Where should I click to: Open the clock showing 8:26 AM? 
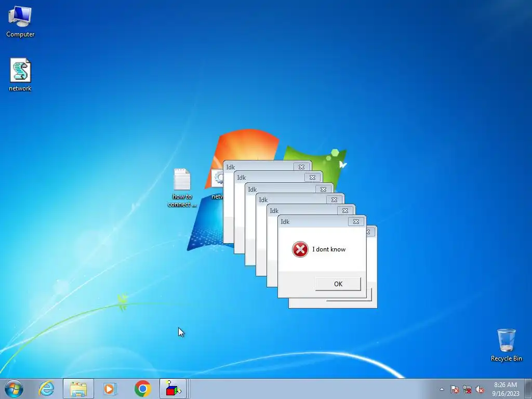[506, 389]
